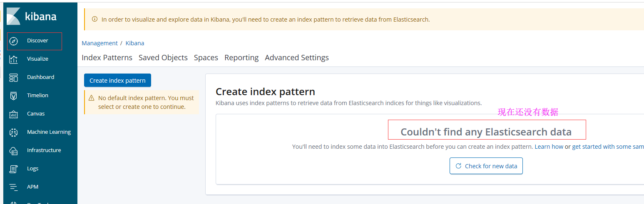Image resolution: width=644 pixels, height=204 pixels.
Task: Click the Couldn't find any Elasticsearch data message
Action: tap(486, 132)
